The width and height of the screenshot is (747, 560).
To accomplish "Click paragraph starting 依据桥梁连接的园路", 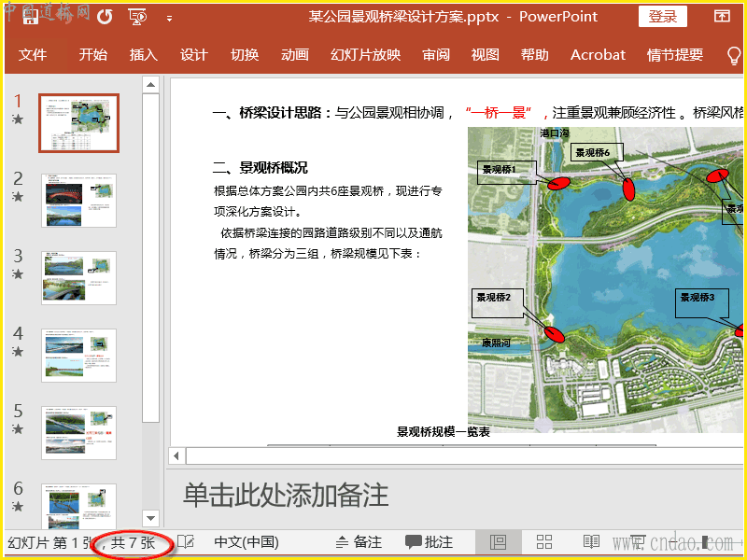I will coord(328,244).
